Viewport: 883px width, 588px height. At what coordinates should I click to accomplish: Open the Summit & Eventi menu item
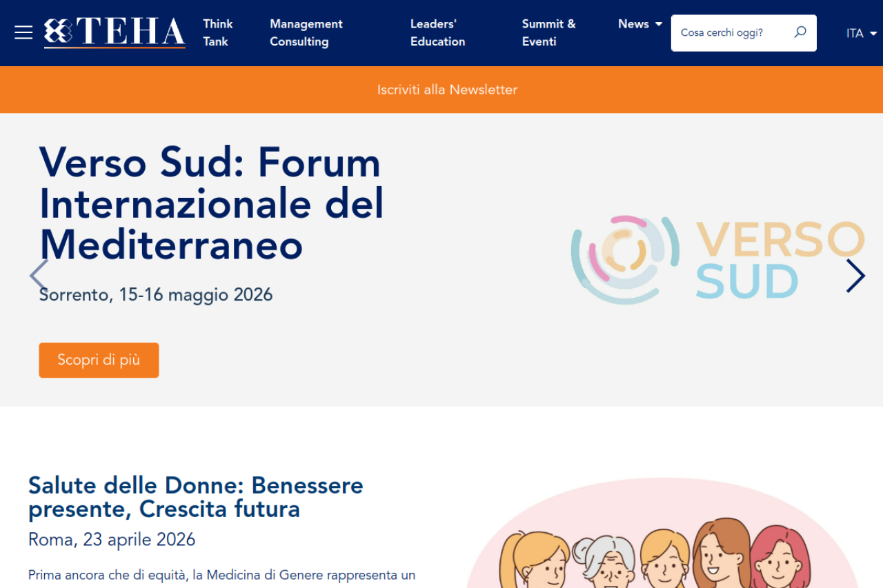(x=548, y=32)
